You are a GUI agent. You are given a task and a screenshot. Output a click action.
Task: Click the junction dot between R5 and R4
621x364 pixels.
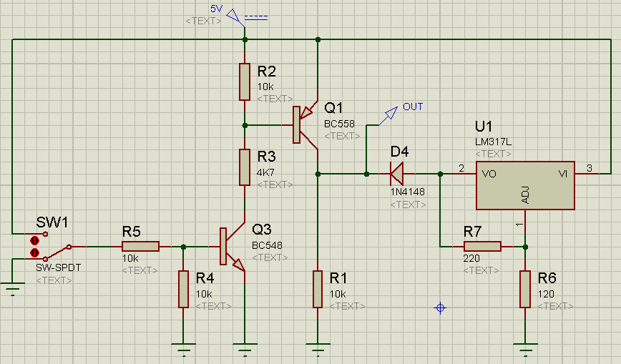[183, 247]
